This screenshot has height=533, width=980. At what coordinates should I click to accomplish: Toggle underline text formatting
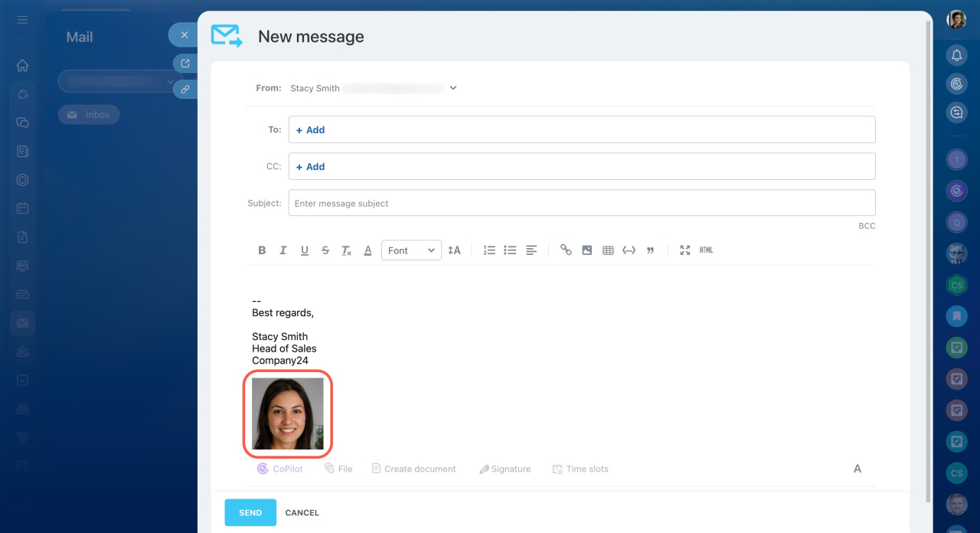tap(304, 250)
